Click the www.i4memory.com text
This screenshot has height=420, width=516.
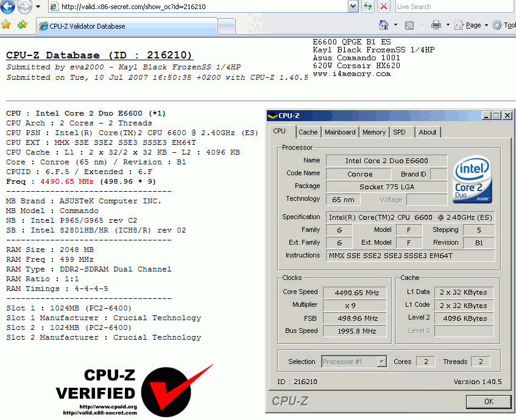click(x=352, y=74)
